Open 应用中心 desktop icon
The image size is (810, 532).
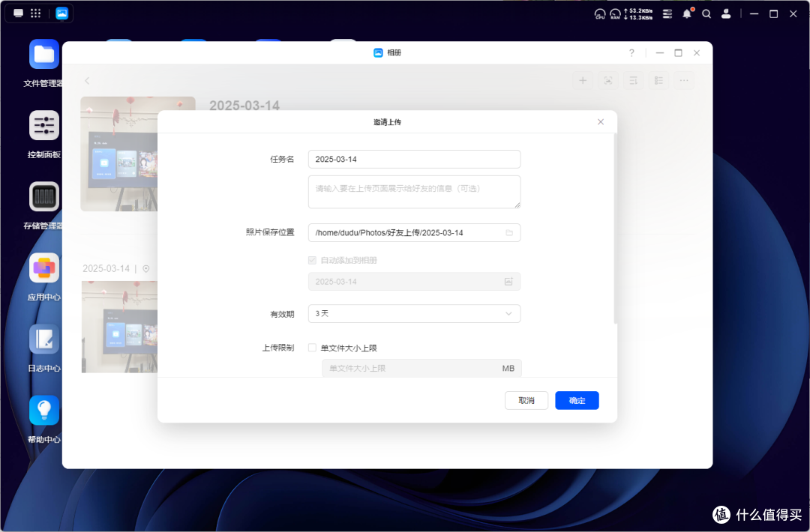click(x=44, y=267)
